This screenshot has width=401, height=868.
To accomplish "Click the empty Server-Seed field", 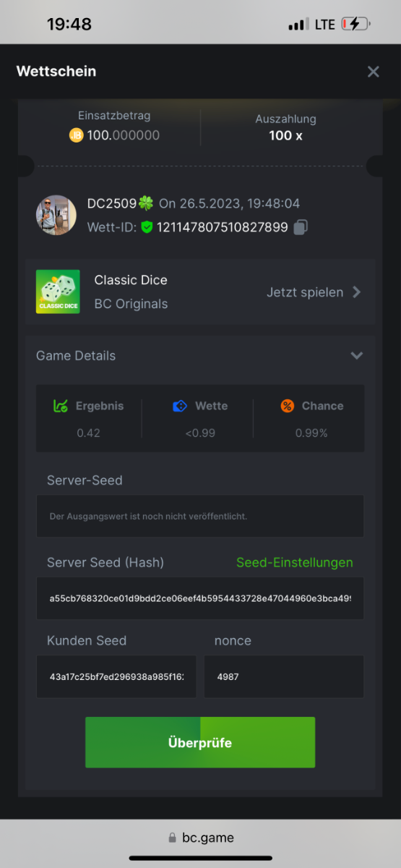I will click(x=200, y=516).
